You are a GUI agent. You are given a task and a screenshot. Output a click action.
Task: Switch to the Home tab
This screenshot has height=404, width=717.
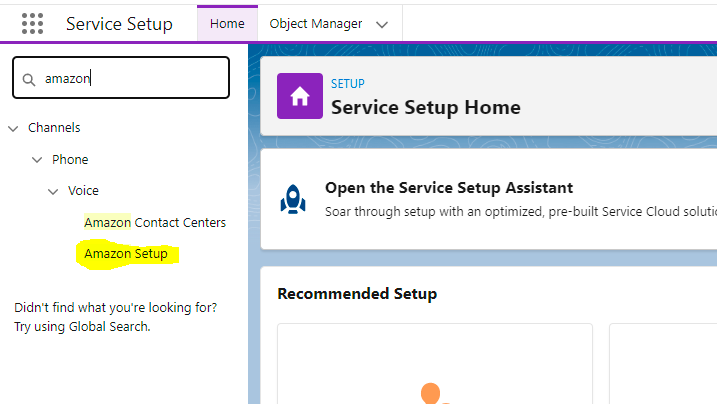coord(227,24)
